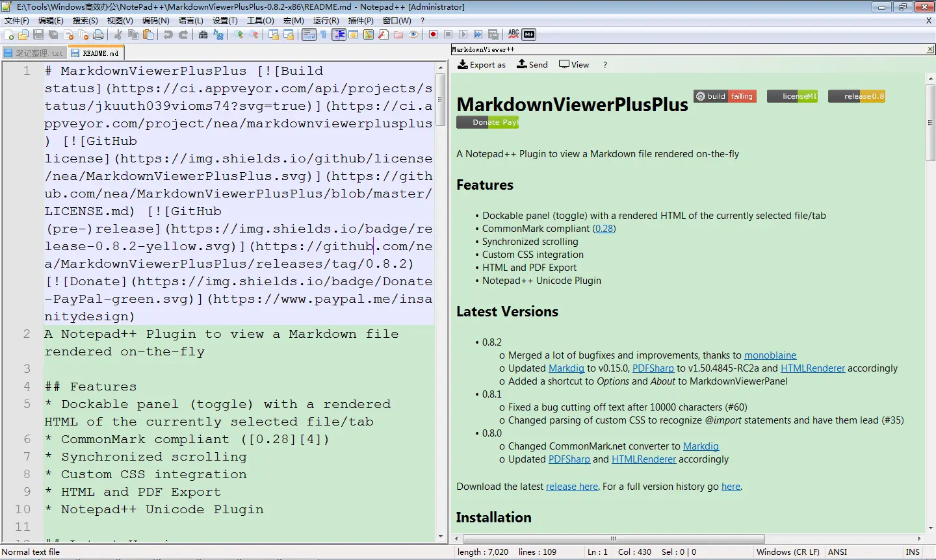
Task: Save the recorded macro icon
Action: point(493,34)
